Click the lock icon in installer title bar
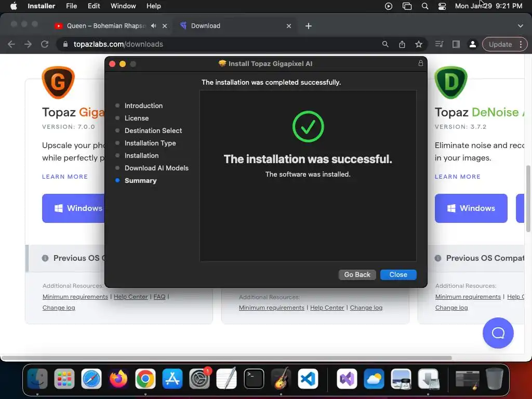The width and height of the screenshot is (532, 399). 420,63
